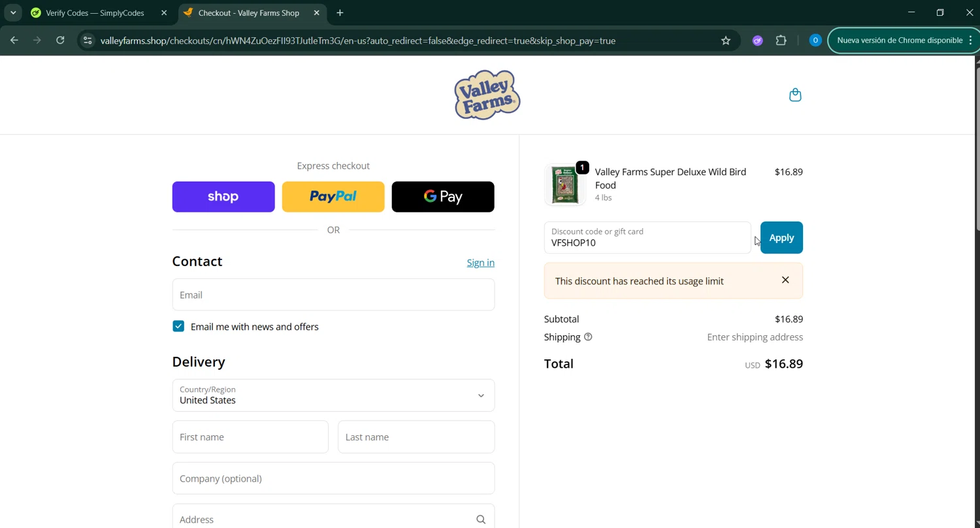Image resolution: width=980 pixels, height=528 pixels.
Task: Focus the Last name field
Action: tap(416, 437)
